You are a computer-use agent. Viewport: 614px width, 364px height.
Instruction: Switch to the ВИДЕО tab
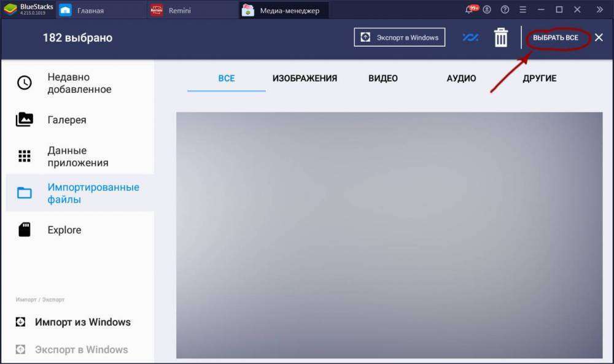tap(383, 79)
